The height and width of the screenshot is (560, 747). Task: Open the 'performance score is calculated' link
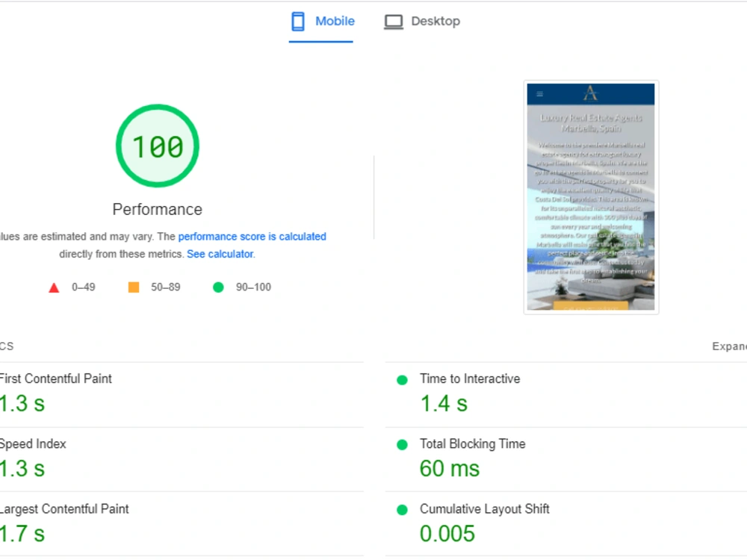point(252,237)
